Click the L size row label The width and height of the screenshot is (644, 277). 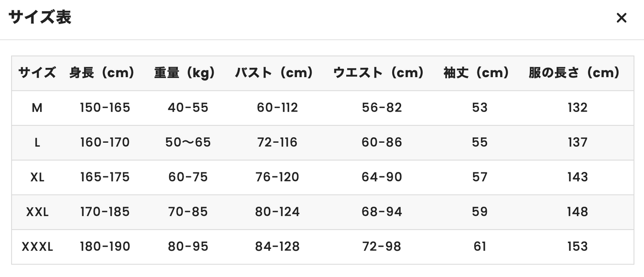[37, 142]
